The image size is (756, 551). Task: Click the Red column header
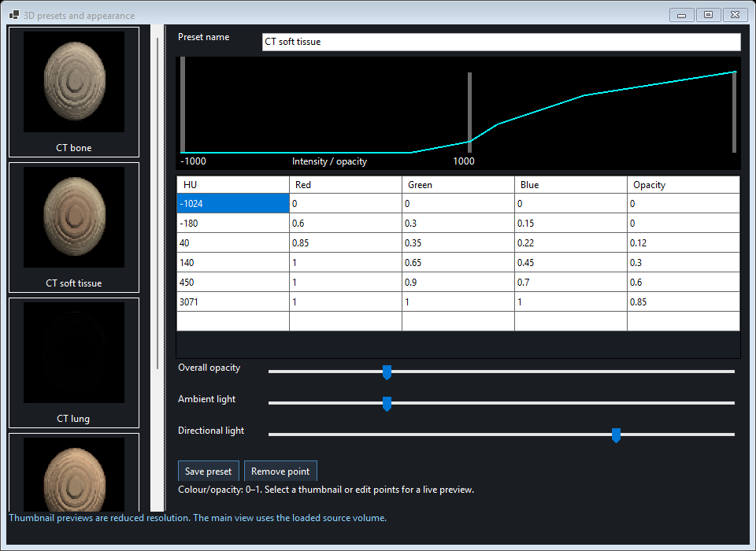click(345, 185)
